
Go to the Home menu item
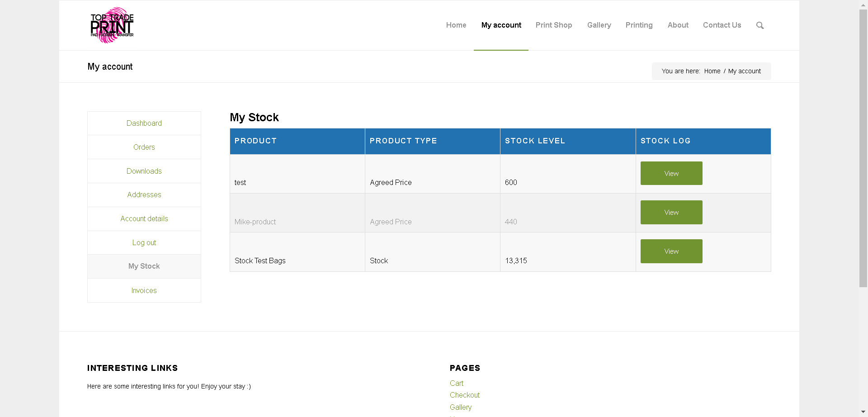click(456, 25)
